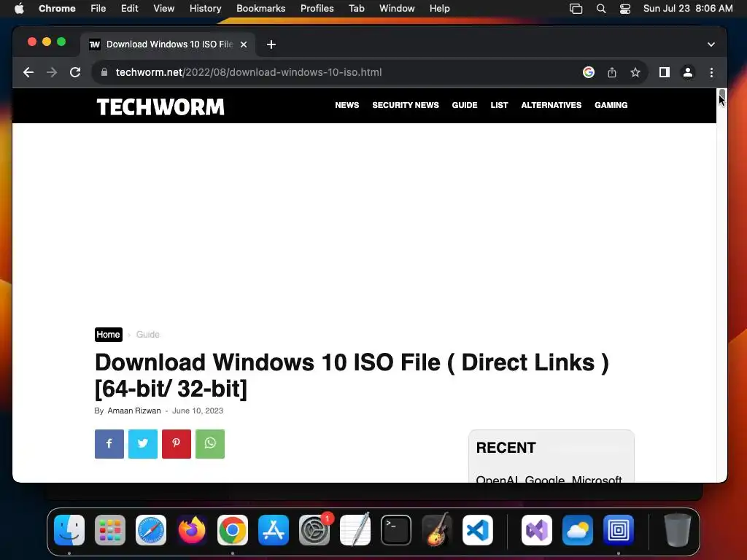This screenshot has width=747, height=560.
Task: Launch GarageBand from the Dock
Action: pos(437,530)
